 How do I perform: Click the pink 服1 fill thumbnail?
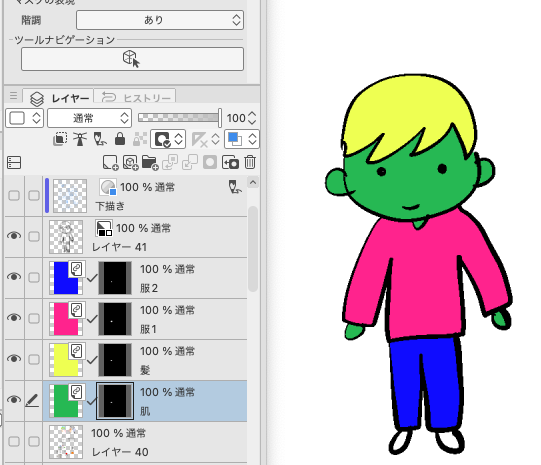point(66,319)
